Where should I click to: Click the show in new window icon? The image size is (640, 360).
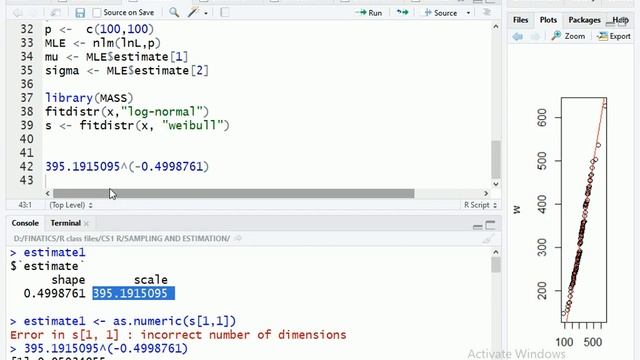[55, 13]
